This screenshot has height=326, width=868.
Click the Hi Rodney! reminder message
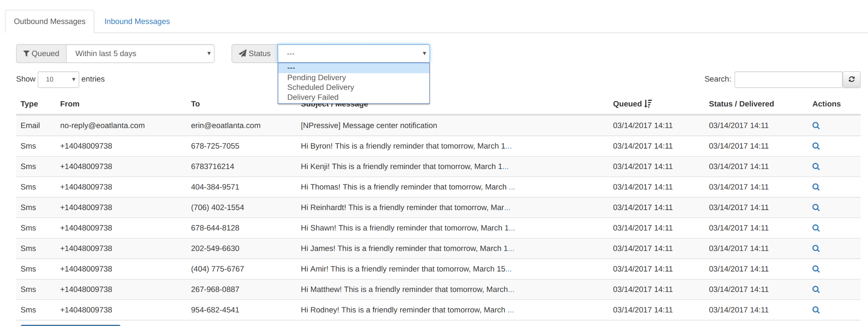pos(407,310)
